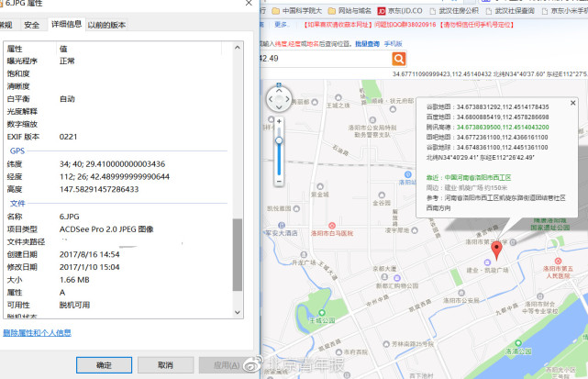
Task: Open the 武汉住房公积 bookmark
Action: tap(454, 11)
